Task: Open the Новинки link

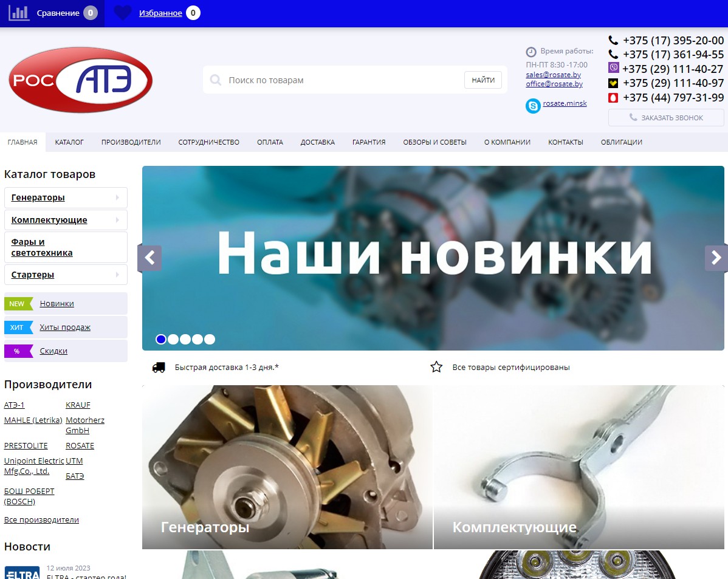Action: [x=57, y=304]
